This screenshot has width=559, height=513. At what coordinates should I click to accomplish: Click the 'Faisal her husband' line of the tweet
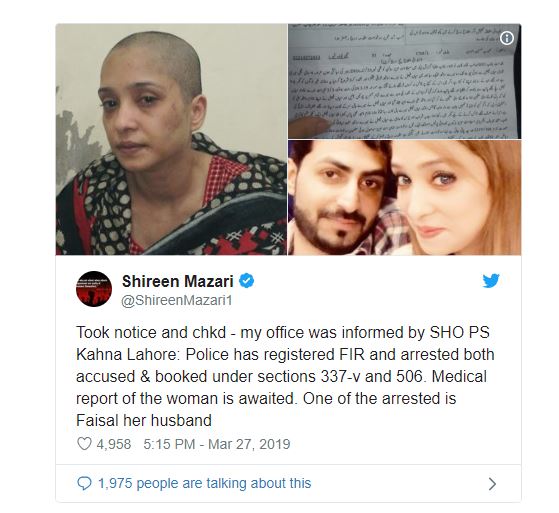[x=144, y=421]
